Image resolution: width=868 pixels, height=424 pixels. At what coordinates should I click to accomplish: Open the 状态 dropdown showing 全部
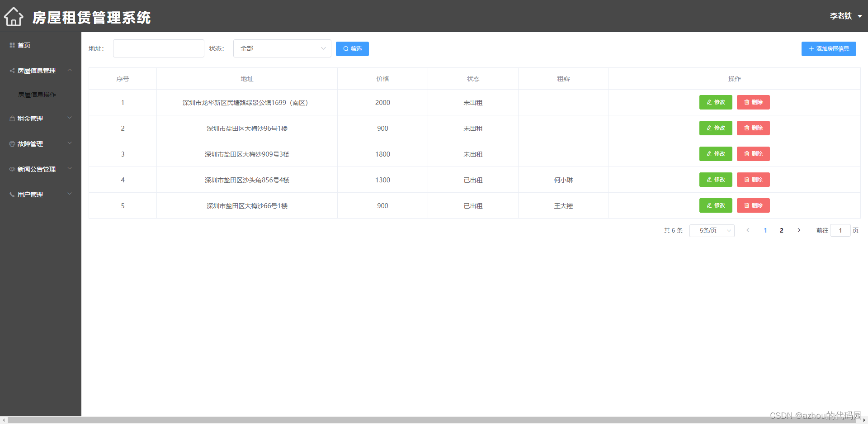point(282,48)
